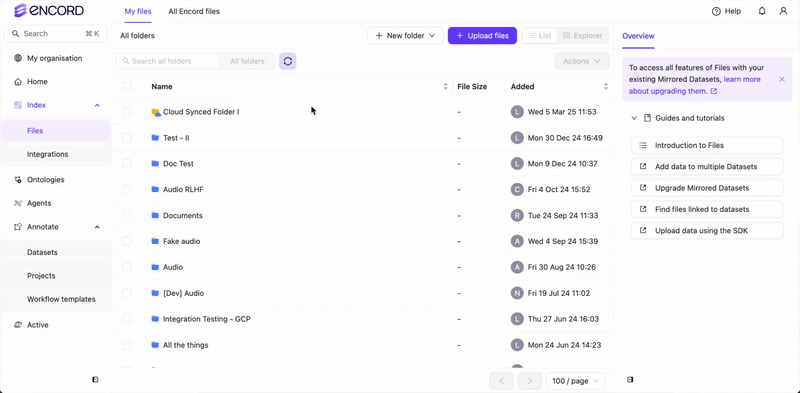Screen dimensions: 800x393
Task: Click the Name column sort arrows
Action: coord(445,87)
